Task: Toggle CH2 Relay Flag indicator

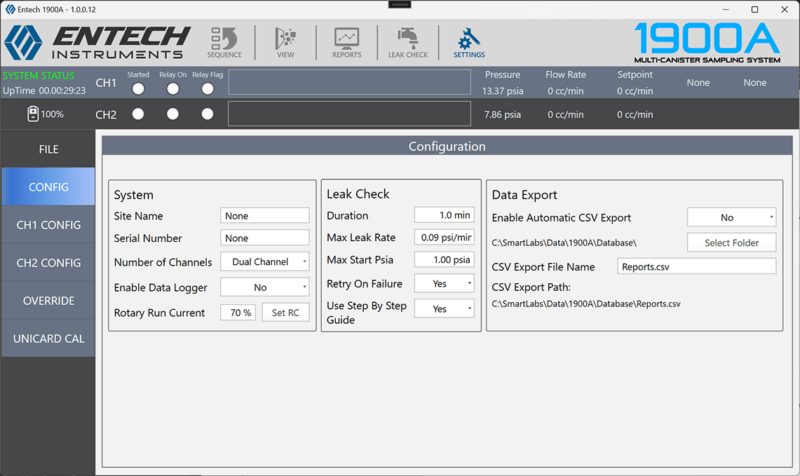Action: [207, 114]
